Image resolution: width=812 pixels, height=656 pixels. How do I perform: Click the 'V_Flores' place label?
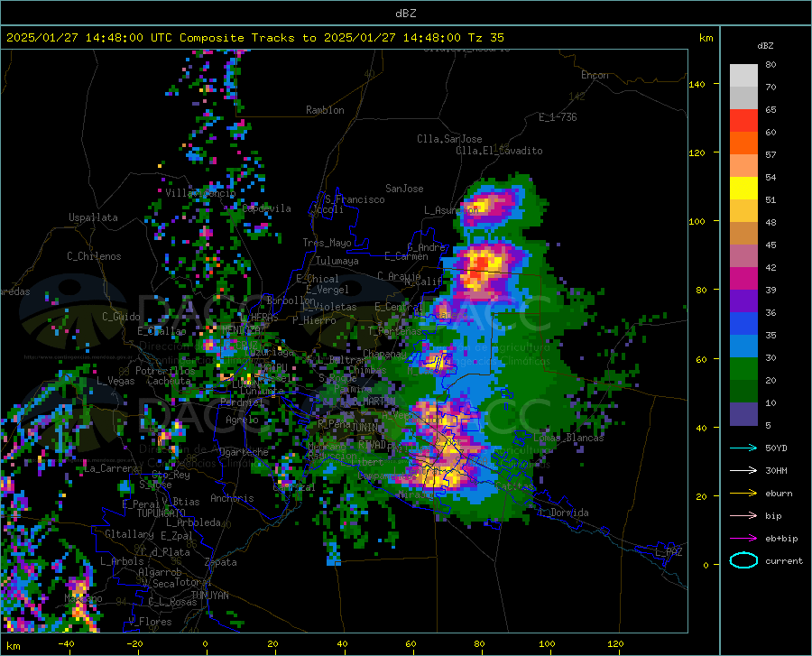(150, 622)
